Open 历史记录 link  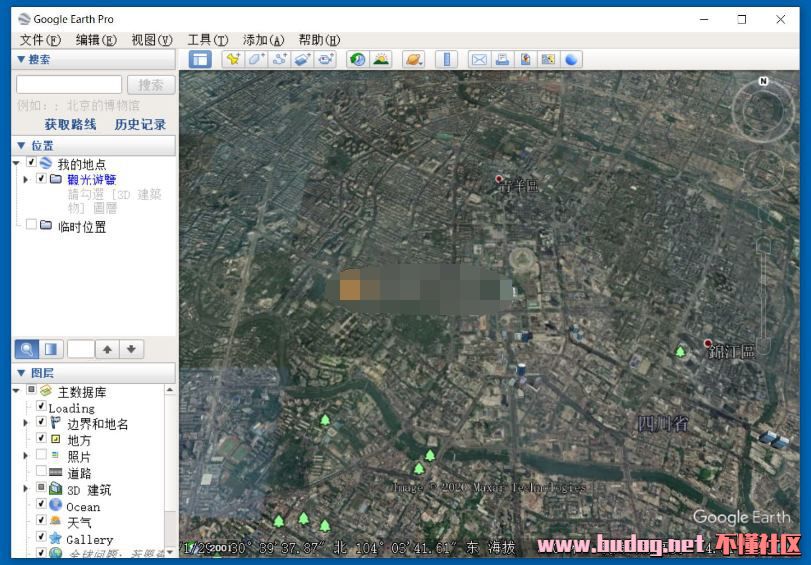(140, 124)
